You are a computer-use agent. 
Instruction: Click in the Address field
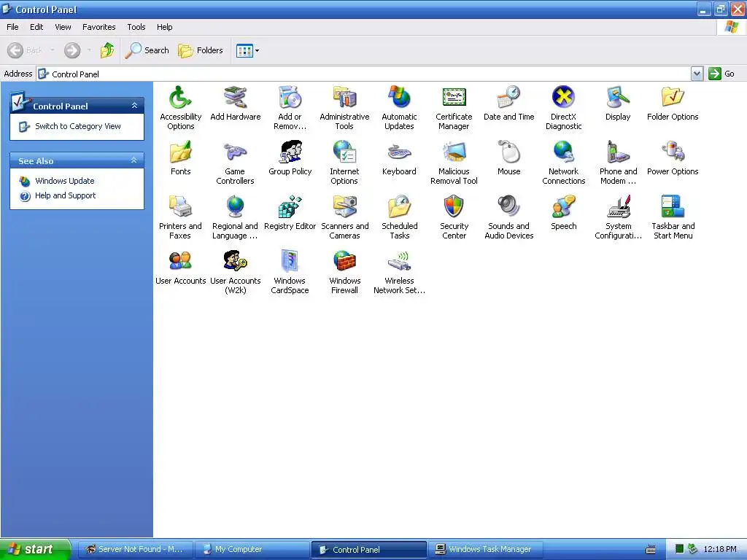point(364,74)
